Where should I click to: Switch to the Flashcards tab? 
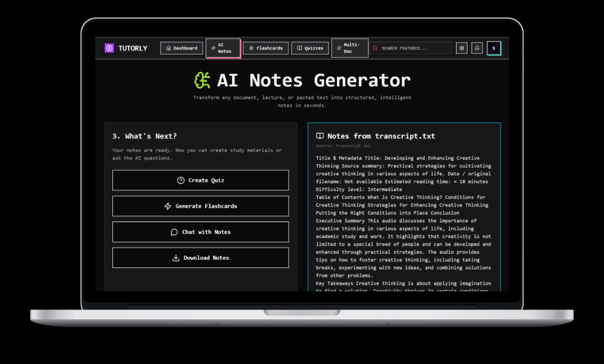(x=266, y=48)
